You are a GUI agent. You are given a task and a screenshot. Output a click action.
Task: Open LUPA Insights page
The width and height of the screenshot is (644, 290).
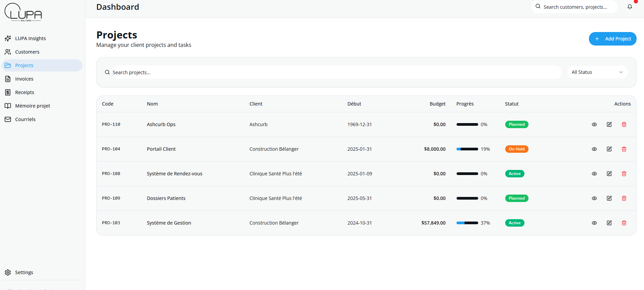[30, 38]
